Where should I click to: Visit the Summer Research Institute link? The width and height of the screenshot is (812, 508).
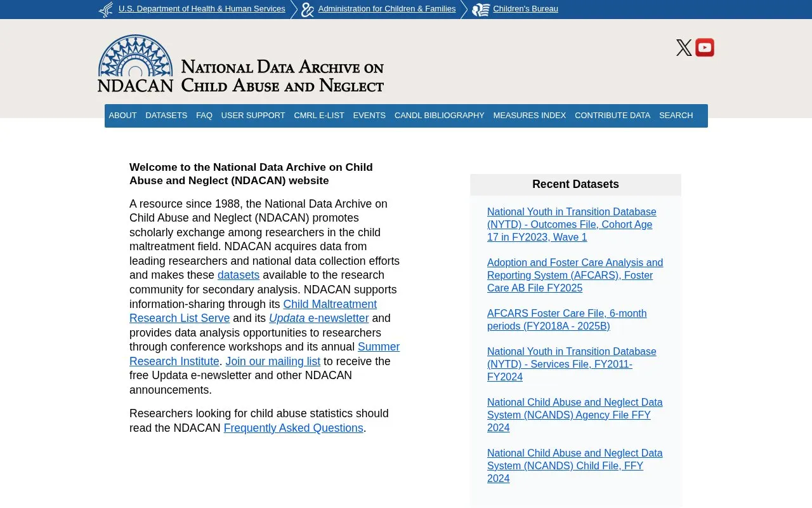coord(265,354)
